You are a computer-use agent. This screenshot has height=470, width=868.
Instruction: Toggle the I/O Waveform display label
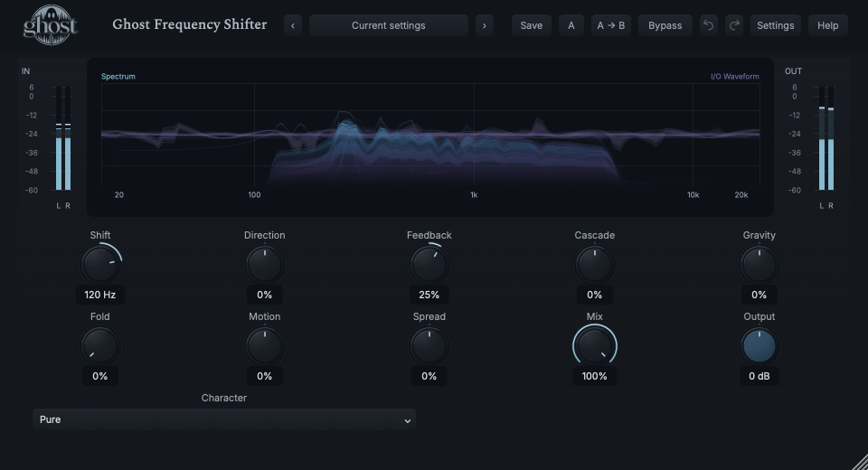coord(734,77)
